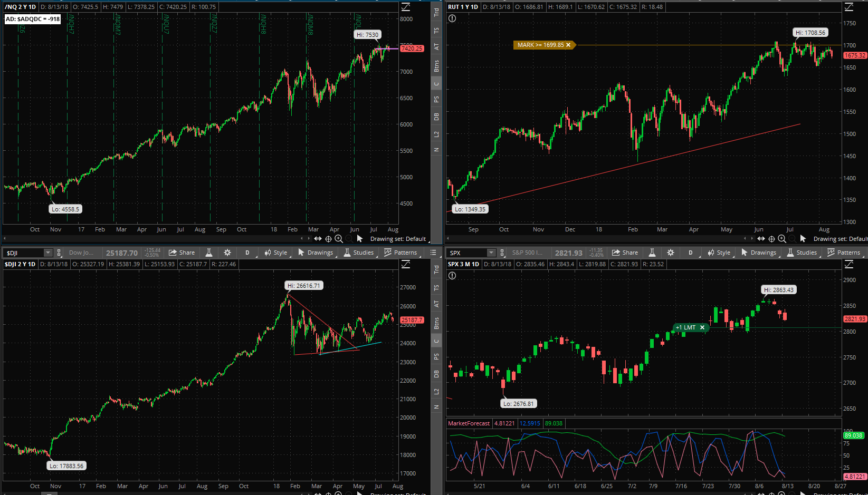This screenshot has height=495, width=868.
Task: Open Drawings menu on SPX toolbar
Action: click(x=759, y=253)
